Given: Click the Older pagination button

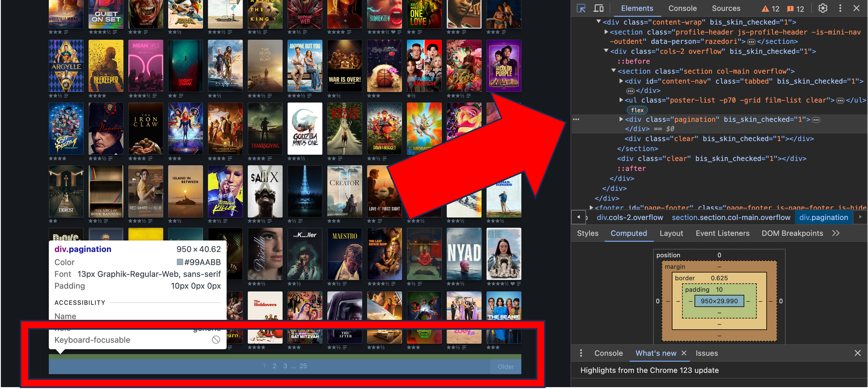Looking at the screenshot, I should [x=506, y=366].
